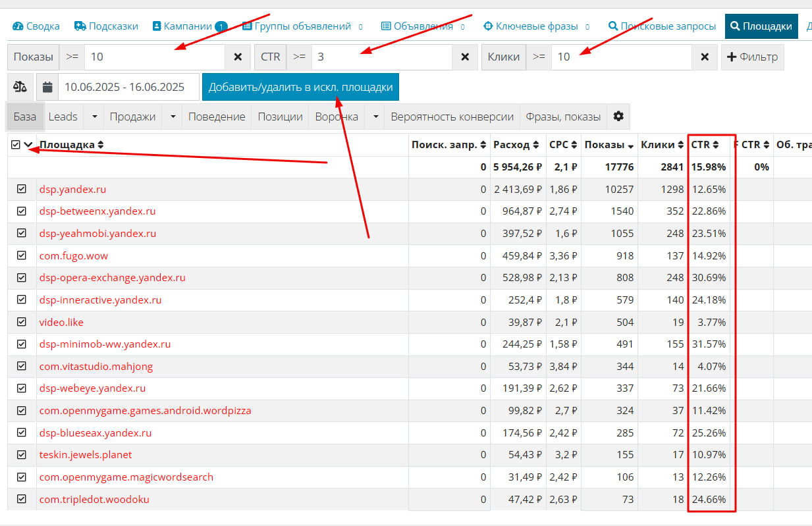Open the calendar date picker icon
Screen dimensions: 812x526
pos(47,87)
